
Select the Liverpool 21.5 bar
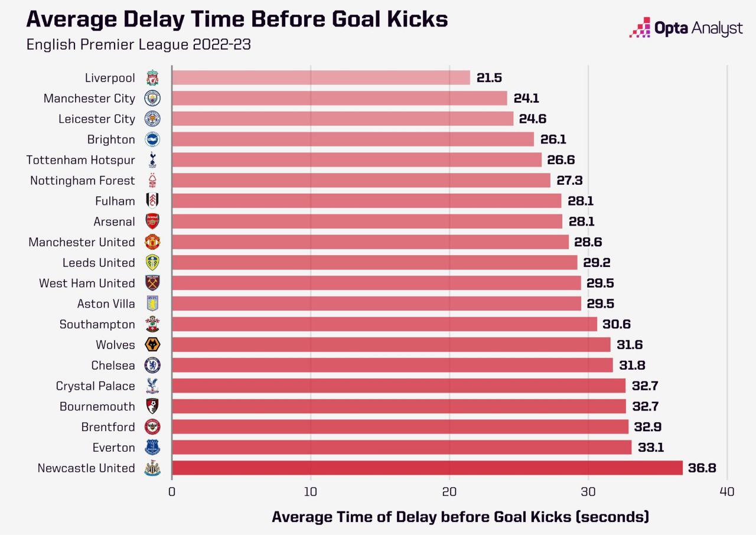(321, 78)
